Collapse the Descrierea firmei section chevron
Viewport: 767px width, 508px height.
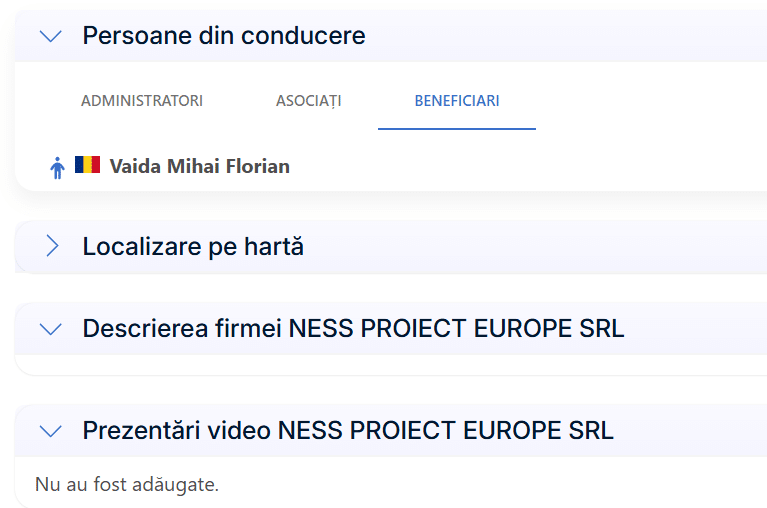pos(50,328)
